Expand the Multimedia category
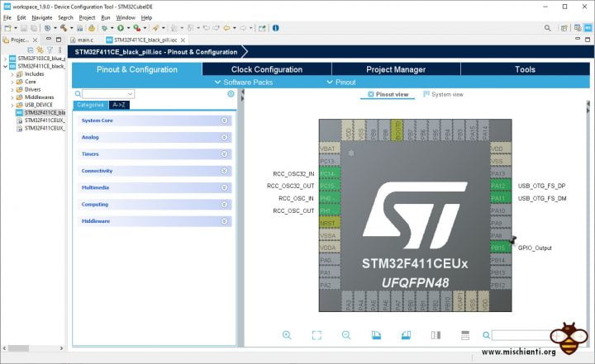595x364 pixels. click(x=155, y=187)
